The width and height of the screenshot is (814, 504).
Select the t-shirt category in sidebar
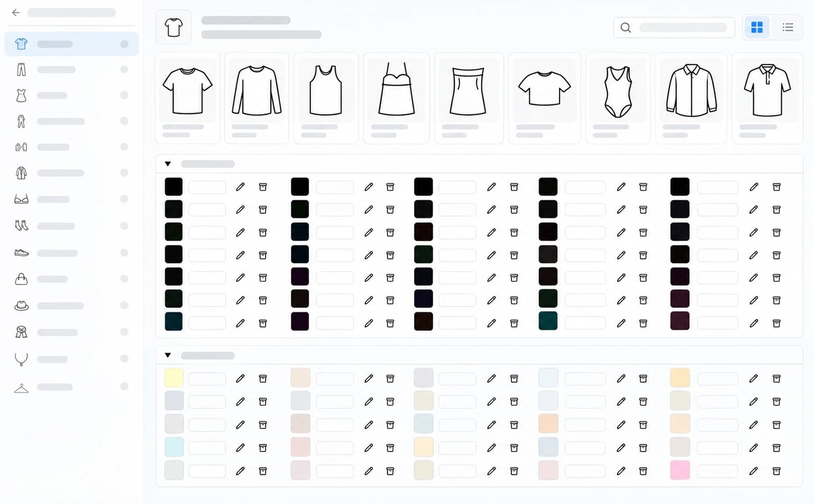[72, 44]
